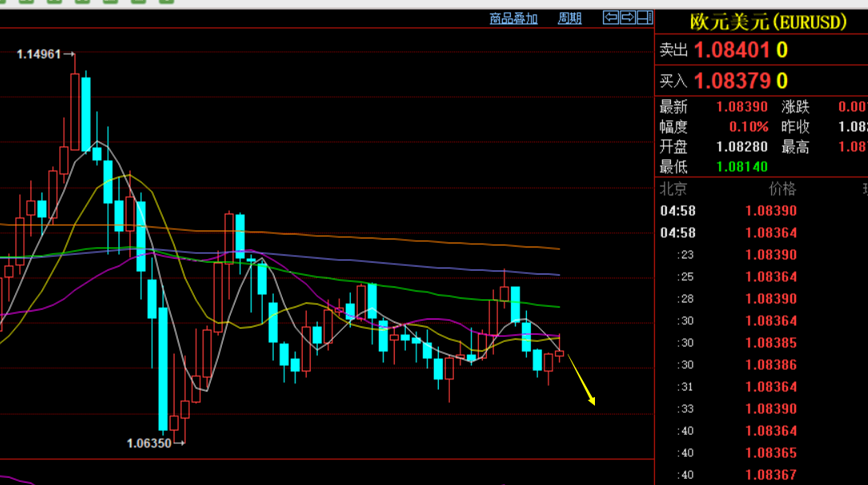Click the 卖出 price 1.08401

(x=731, y=50)
